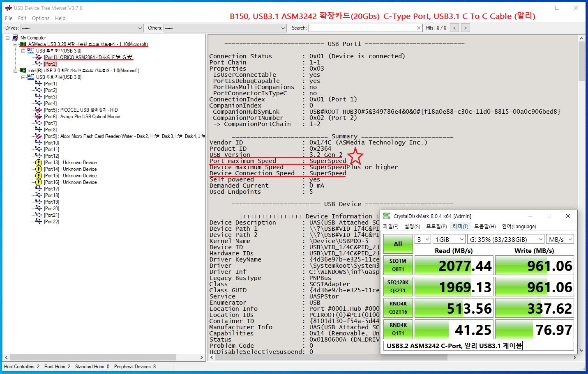Go to previous search hit
This screenshot has height=374, width=588.
pyautogui.click(x=454, y=28)
